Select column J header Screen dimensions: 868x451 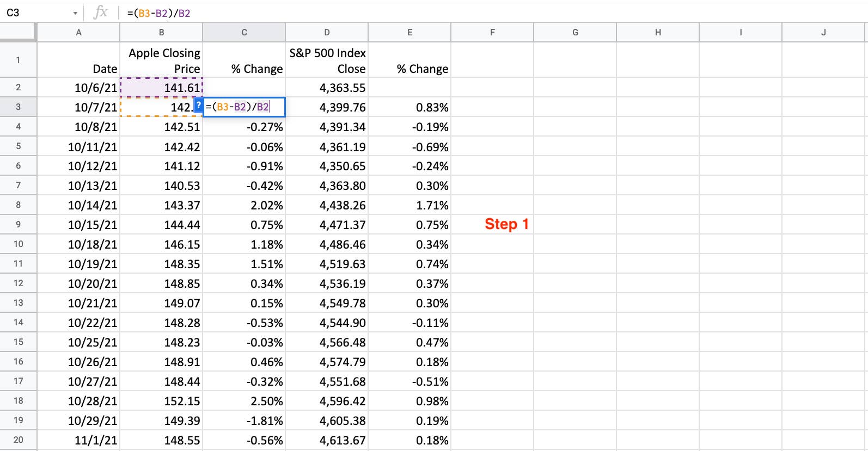click(823, 33)
